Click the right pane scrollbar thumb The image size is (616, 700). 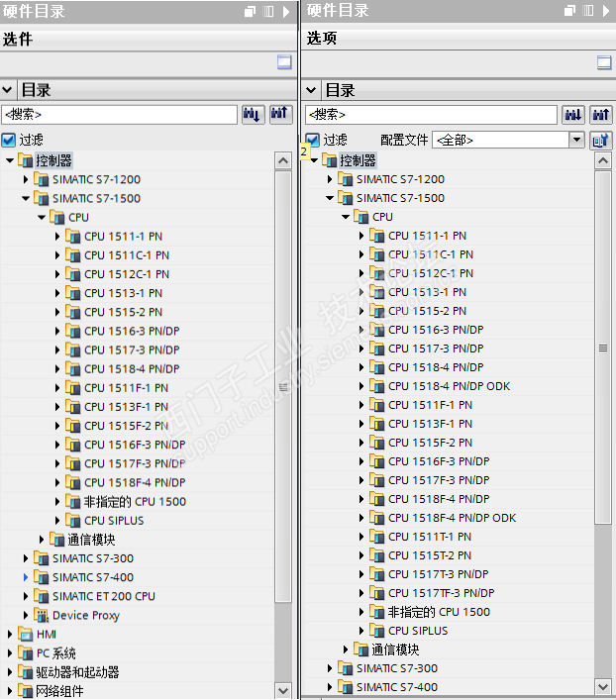click(603, 348)
